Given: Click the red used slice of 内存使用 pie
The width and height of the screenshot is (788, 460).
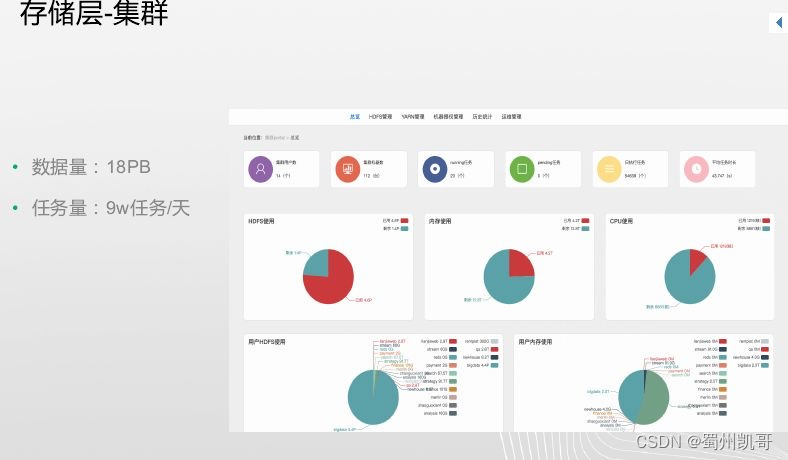Looking at the screenshot, I should 520,264.
